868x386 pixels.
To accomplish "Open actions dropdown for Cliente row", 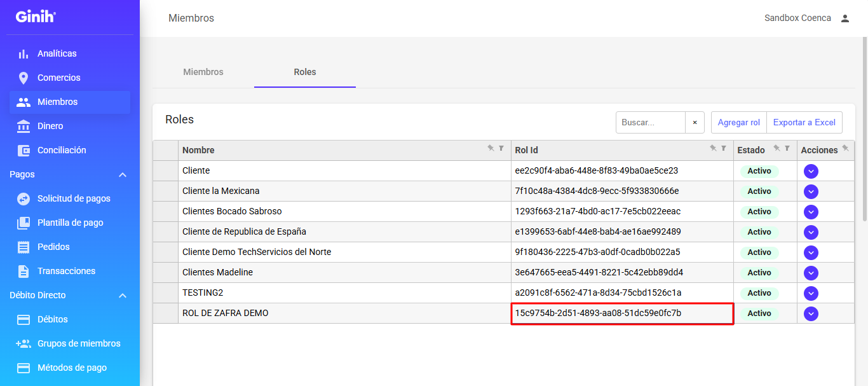I will coord(811,171).
